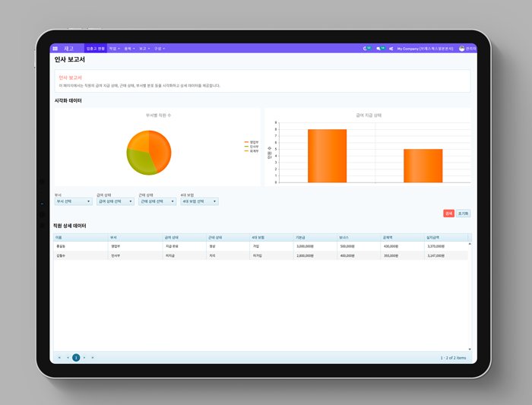532x405 pixels.
Task: Expand the 급여 상태 선택 dropdown
Action: point(116,201)
